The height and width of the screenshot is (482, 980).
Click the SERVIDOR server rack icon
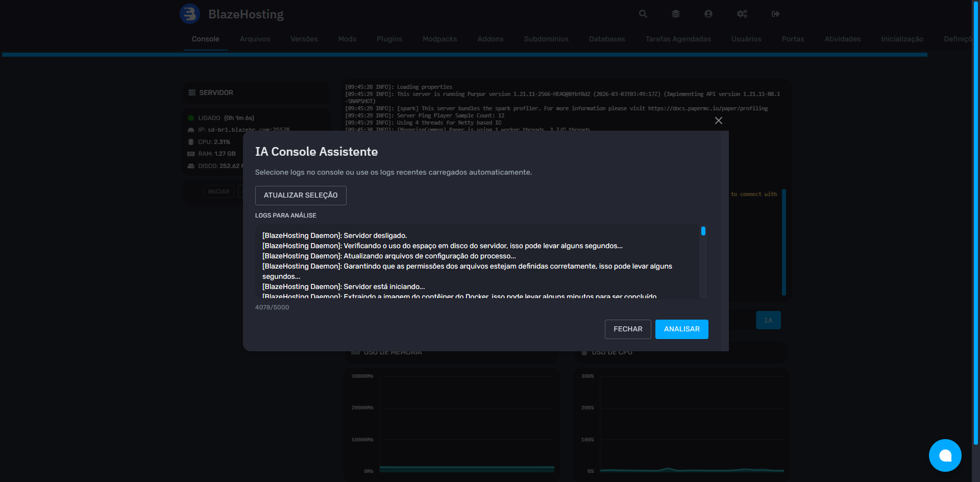pos(191,92)
